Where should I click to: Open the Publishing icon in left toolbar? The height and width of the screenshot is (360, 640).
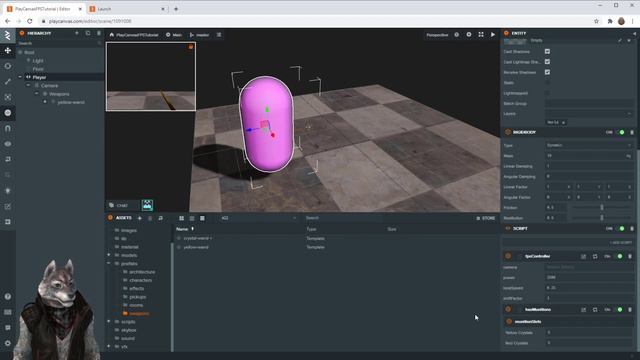point(8,222)
